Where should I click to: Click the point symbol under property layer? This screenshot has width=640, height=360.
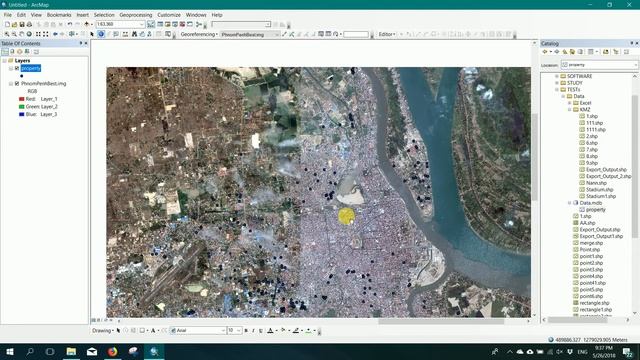[x=22, y=76]
